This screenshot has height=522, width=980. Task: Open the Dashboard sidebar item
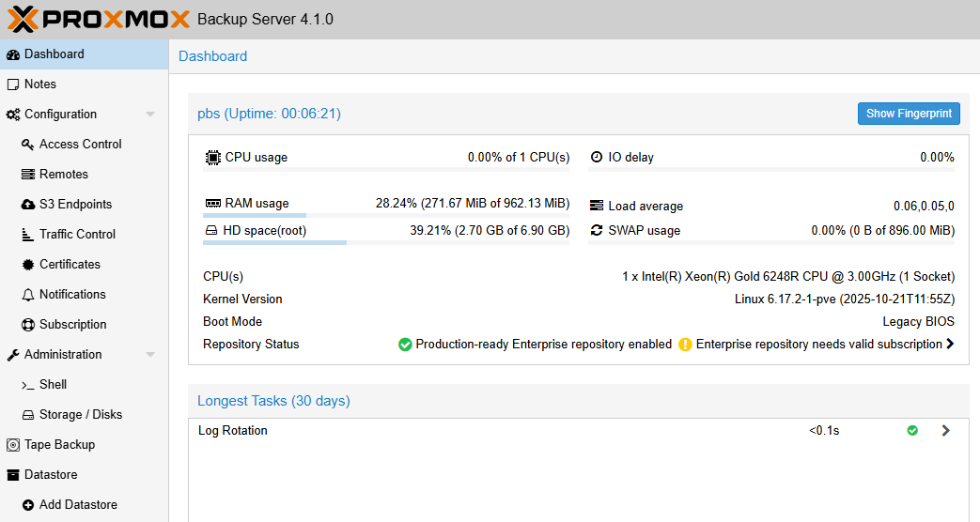coord(85,54)
